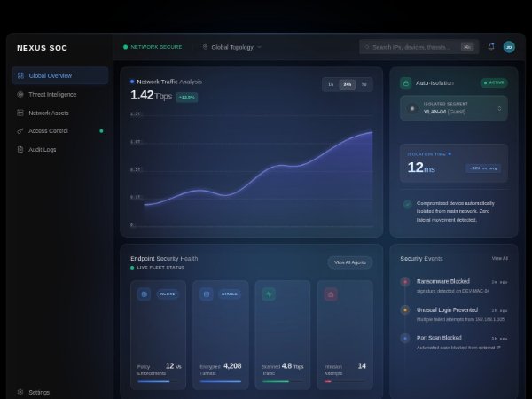Image resolution: width=532 pixels, height=399 pixels.
Task: Go to Network Assets page
Action: point(49,113)
